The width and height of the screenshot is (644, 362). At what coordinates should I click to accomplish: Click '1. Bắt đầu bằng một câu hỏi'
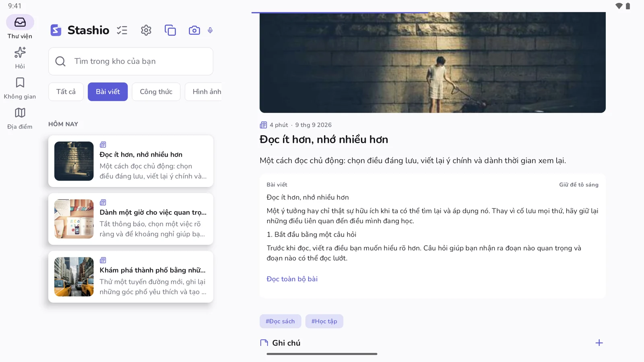tap(312, 234)
